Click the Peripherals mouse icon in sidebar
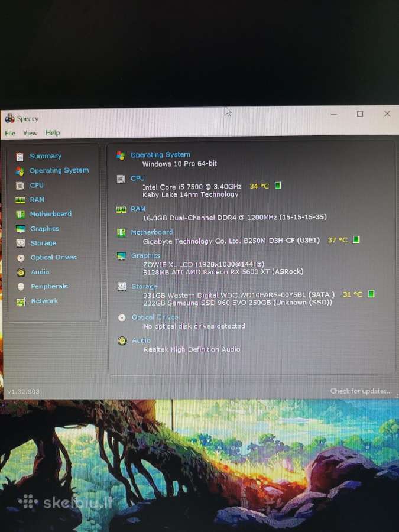The width and height of the screenshot is (399, 532). (x=21, y=287)
